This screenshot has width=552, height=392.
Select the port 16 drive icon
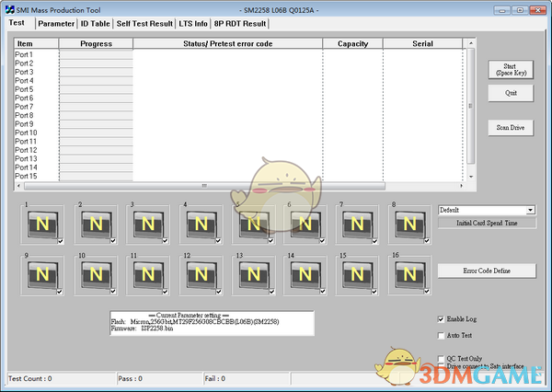pos(408,274)
